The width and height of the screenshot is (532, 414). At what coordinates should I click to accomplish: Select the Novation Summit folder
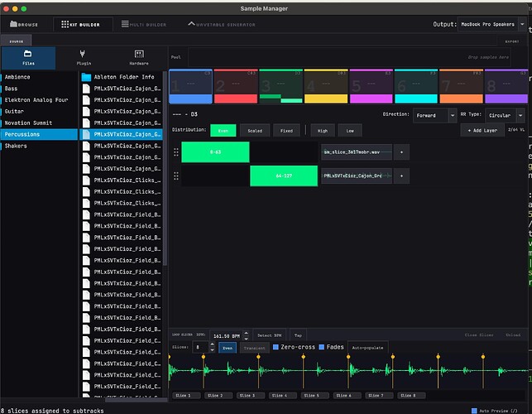pyautogui.click(x=39, y=123)
